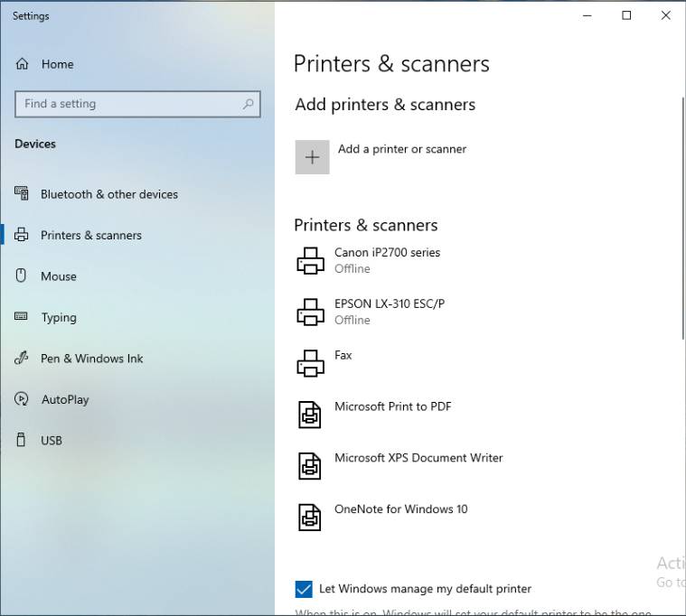The width and height of the screenshot is (686, 616).
Task: Select Microsoft XPS Document Writer name
Action: point(418,458)
